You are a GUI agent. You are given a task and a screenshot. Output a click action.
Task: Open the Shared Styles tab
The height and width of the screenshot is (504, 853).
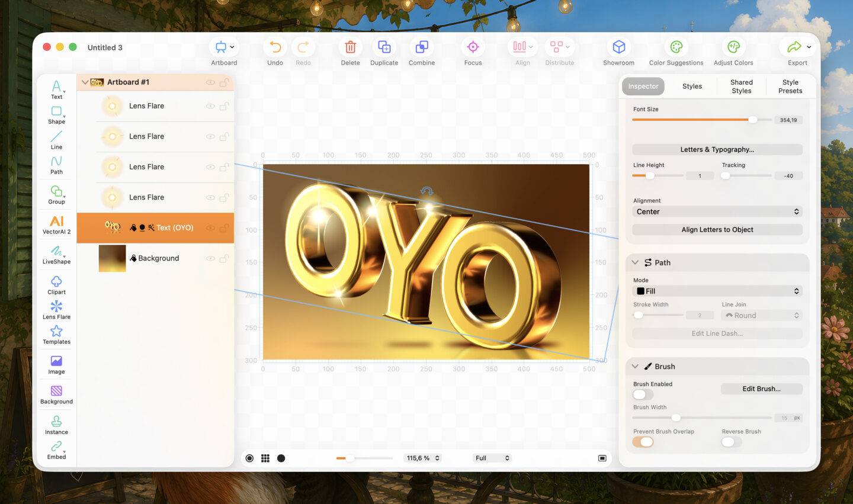741,86
